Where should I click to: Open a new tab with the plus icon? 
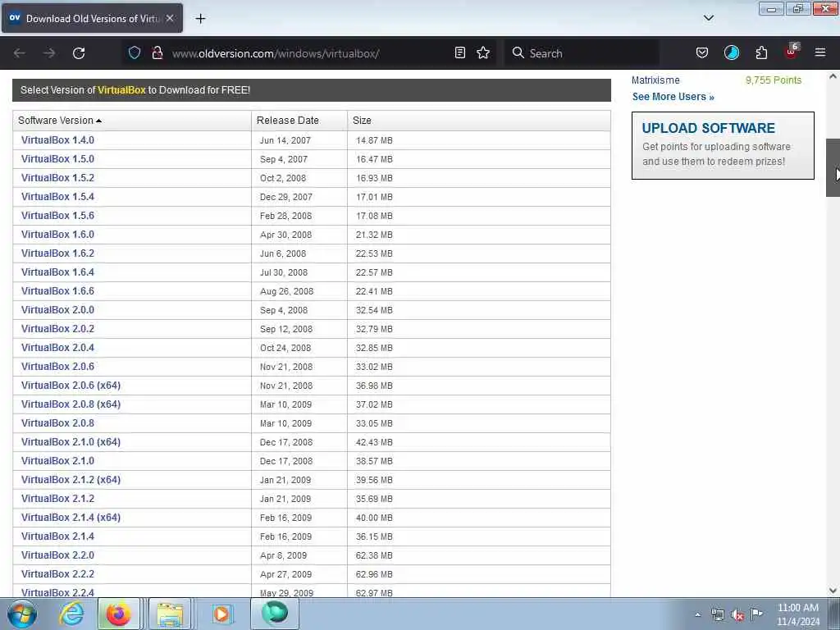(x=200, y=19)
